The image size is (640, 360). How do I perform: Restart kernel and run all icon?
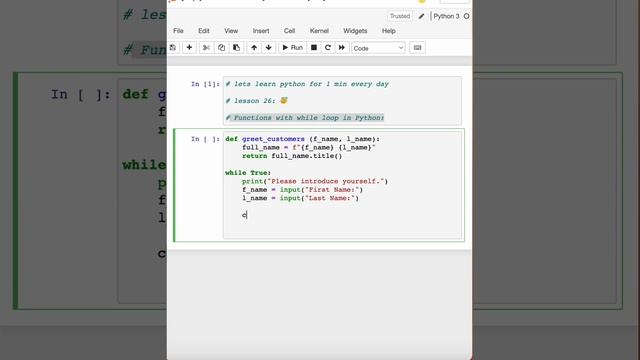click(342, 48)
